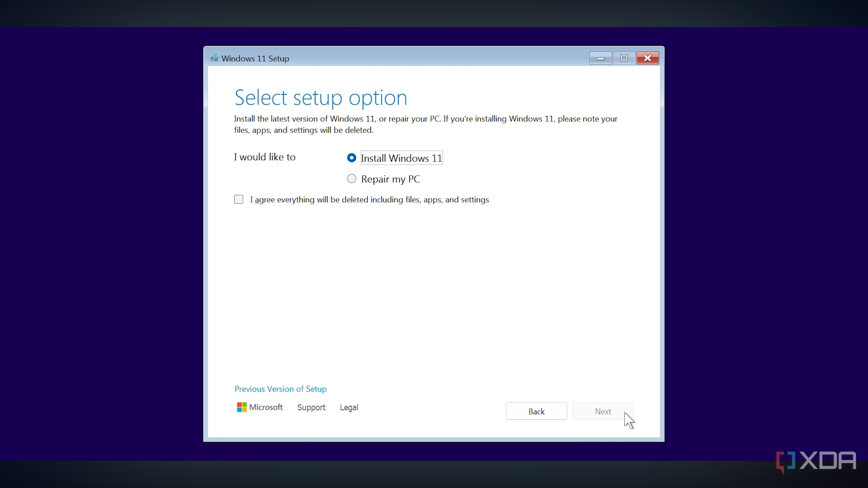This screenshot has height=488, width=868.
Task: Minimize the Windows 11 Setup window
Action: click(600, 58)
